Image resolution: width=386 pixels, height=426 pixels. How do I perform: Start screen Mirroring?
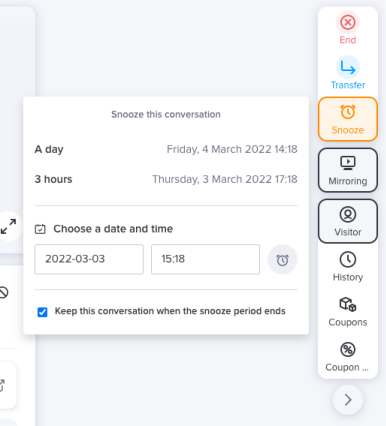348,170
